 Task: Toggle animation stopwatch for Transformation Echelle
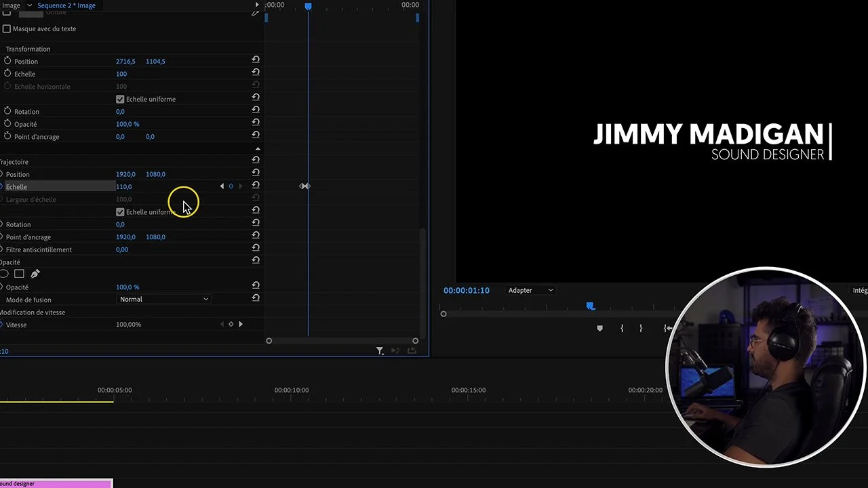pyautogui.click(x=7, y=73)
